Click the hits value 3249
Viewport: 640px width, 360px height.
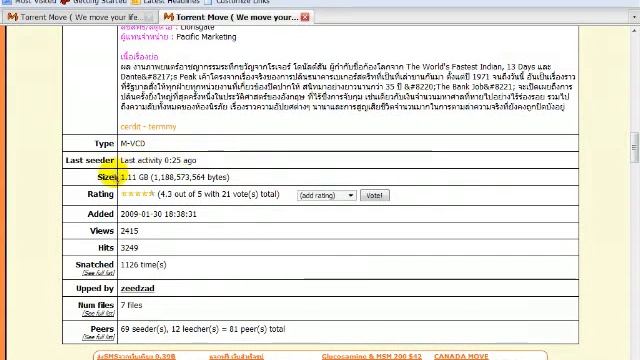[129, 248]
